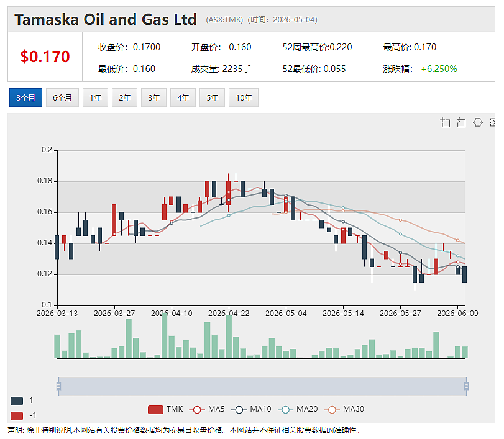Show the 10年 chart range
The height and width of the screenshot is (439, 504).
(x=244, y=97)
